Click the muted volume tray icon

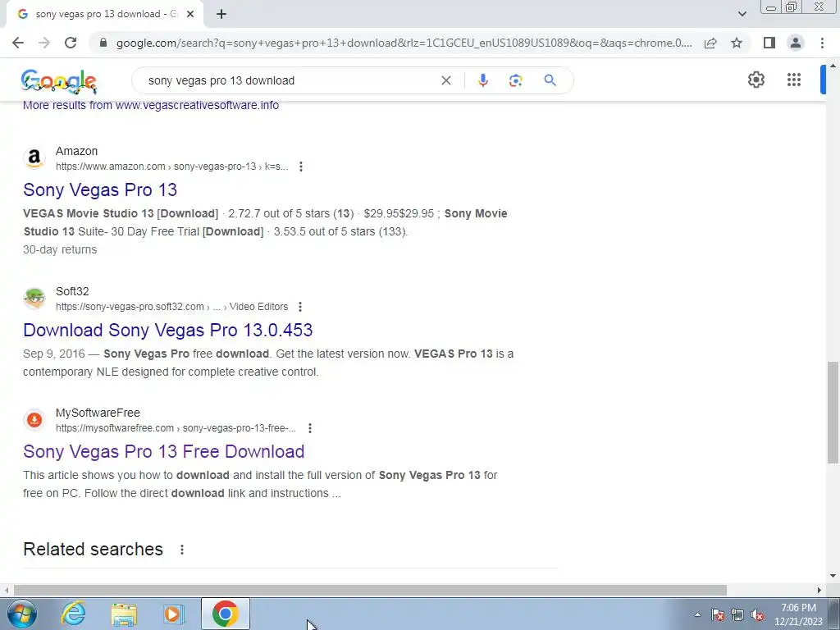[757, 614]
